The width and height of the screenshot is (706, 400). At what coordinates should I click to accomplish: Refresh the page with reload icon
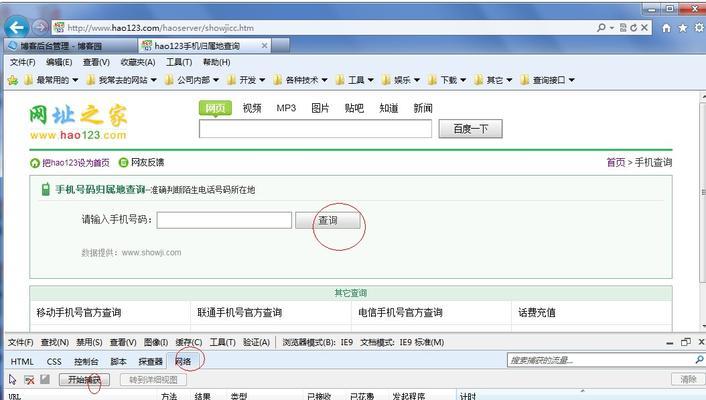[634, 27]
